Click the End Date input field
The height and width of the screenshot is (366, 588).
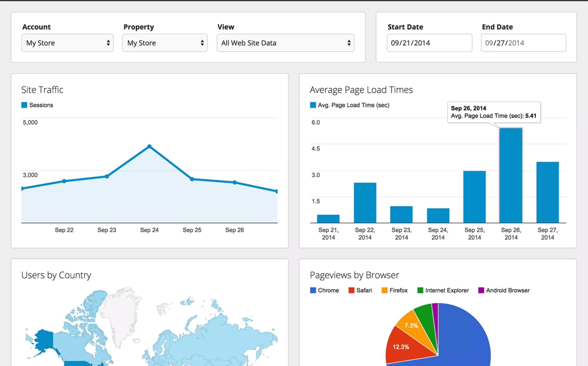pyautogui.click(x=523, y=43)
